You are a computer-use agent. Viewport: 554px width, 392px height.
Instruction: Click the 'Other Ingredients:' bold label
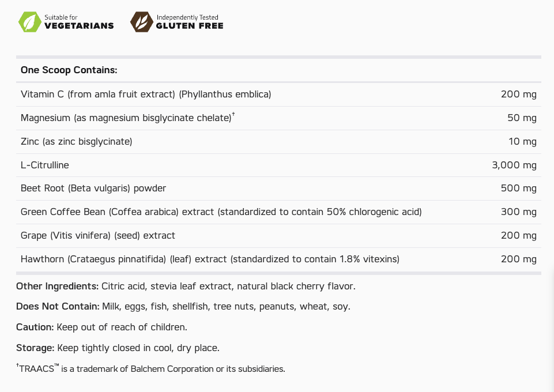point(57,286)
